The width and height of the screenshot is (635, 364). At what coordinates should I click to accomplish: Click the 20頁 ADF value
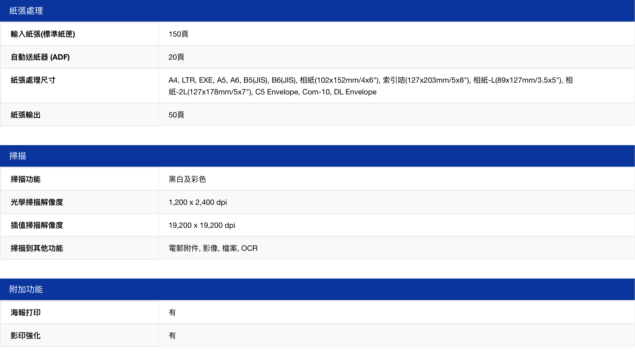tap(176, 57)
